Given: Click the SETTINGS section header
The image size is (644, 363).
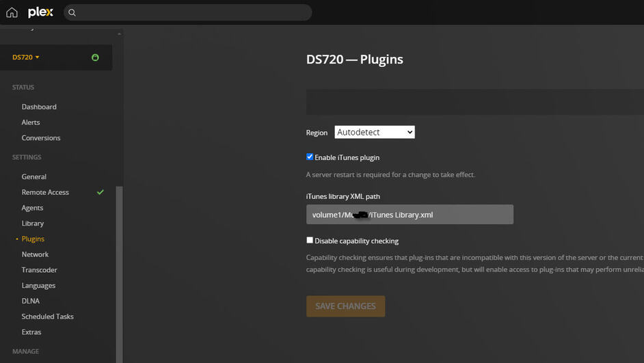Looking at the screenshot, I should [27, 157].
